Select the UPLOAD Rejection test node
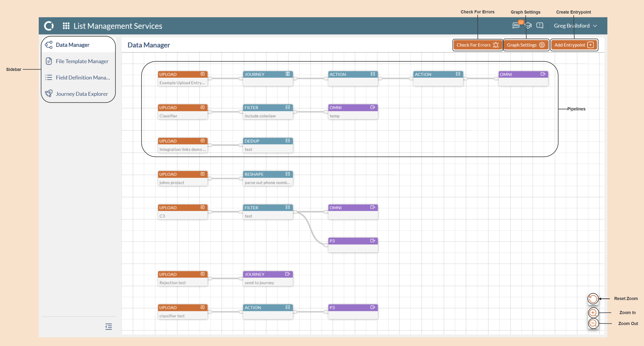Viewport: 644px width, 346px height. point(182,278)
